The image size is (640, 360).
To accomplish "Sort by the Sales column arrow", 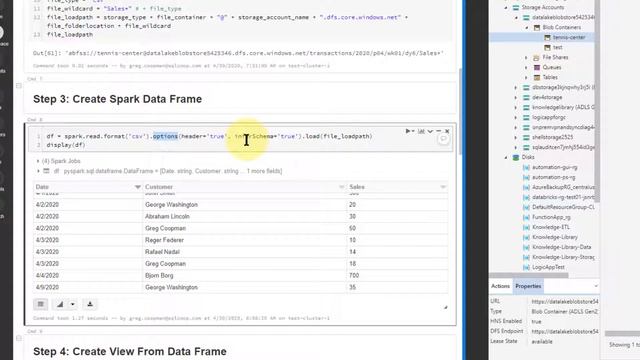I will [443, 187].
